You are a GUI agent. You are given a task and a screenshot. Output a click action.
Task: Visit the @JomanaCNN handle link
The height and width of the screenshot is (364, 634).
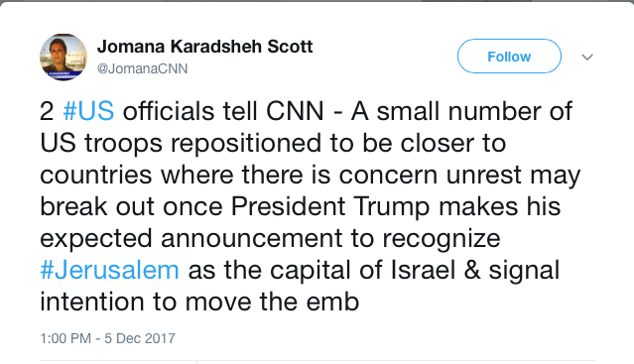(x=142, y=68)
